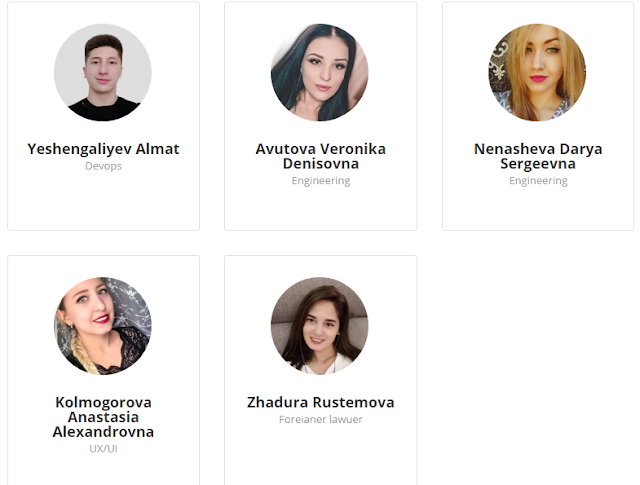Select the Avutova Veronika Denisovna card
This screenshot has width=640, height=485.
tap(321, 116)
